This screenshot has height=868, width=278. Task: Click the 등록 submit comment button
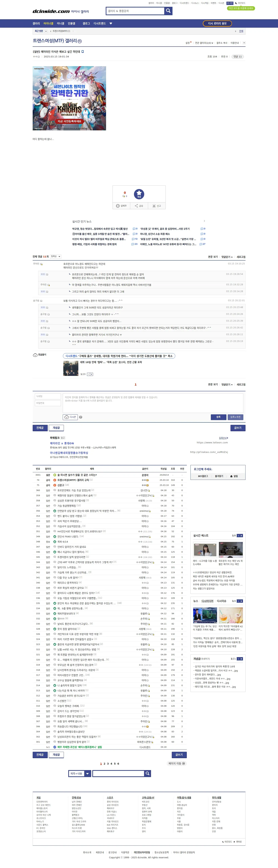pyautogui.click(x=218, y=417)
